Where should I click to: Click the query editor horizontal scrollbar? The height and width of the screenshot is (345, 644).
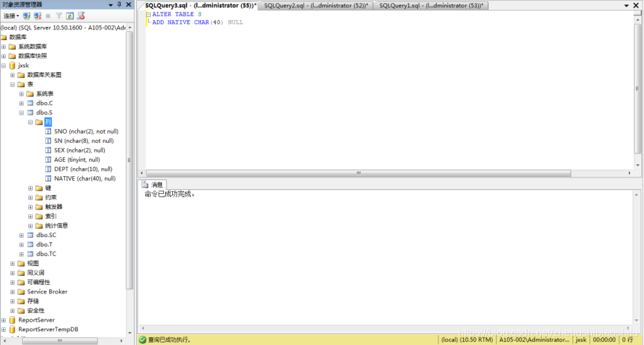(x=358, y=173)
